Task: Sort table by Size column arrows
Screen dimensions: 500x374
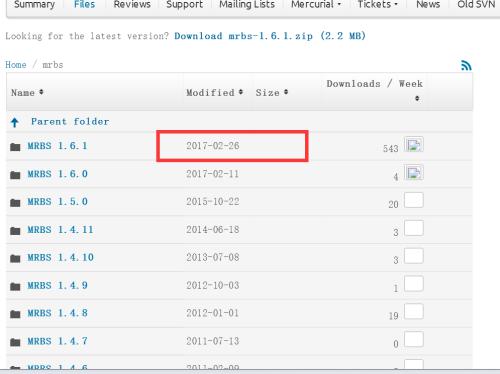Action: pos(286,92)
